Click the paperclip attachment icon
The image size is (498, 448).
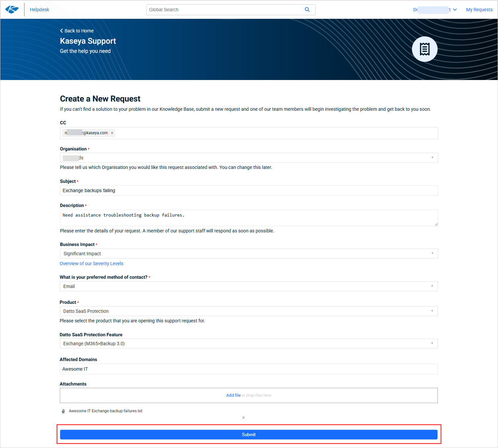pos(63,411)
